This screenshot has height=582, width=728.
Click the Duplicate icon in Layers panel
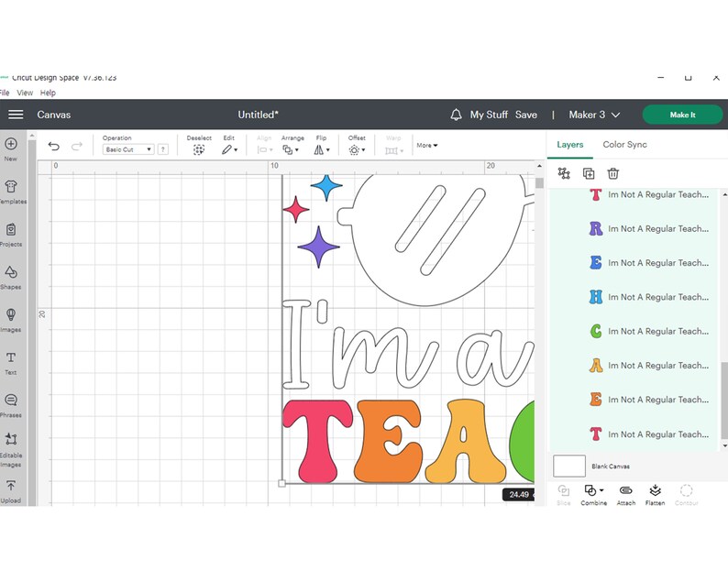[x=589, y=173]
